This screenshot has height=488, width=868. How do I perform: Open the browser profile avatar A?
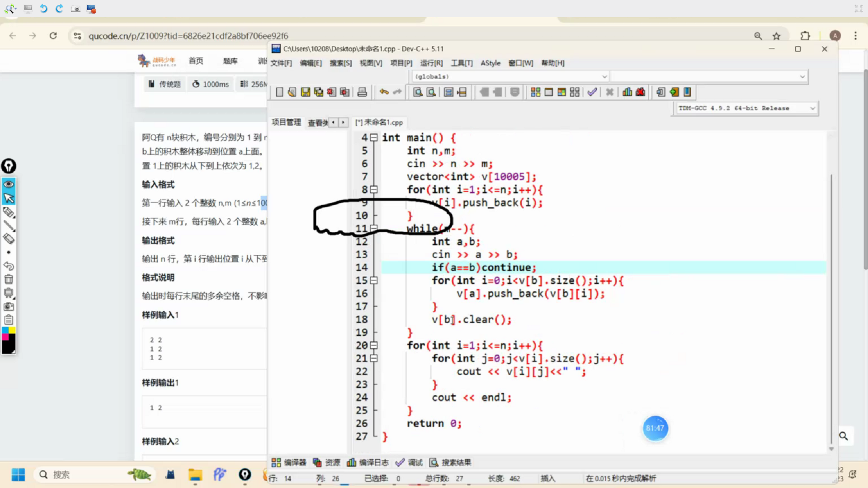pyautogui.click(x=835, y=36)
